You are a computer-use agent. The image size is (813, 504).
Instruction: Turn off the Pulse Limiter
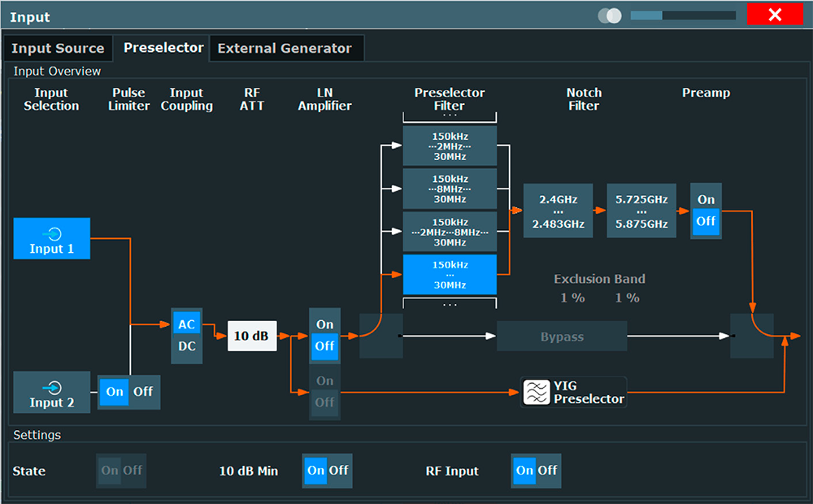tap(143, 392)
